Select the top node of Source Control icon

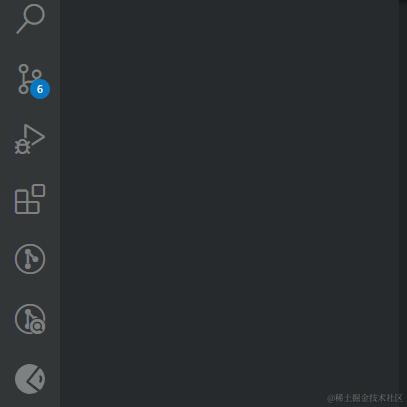pos(23,69)
